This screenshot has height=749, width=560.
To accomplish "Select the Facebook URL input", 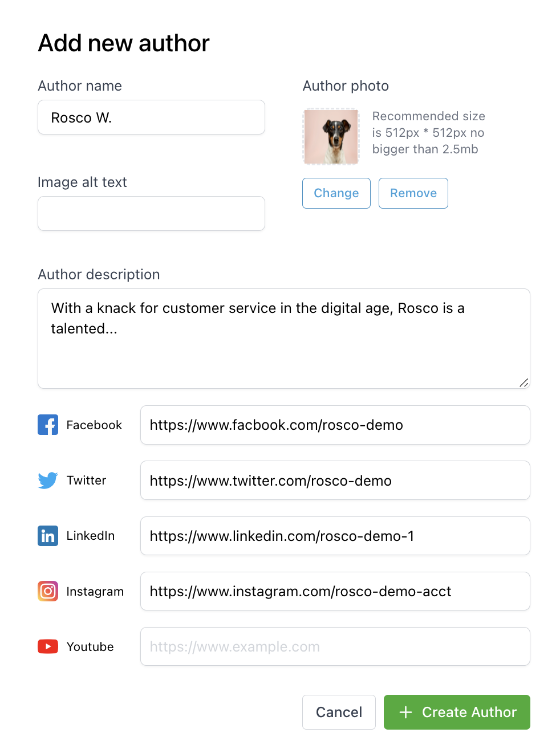I will (x=335, y=425).
